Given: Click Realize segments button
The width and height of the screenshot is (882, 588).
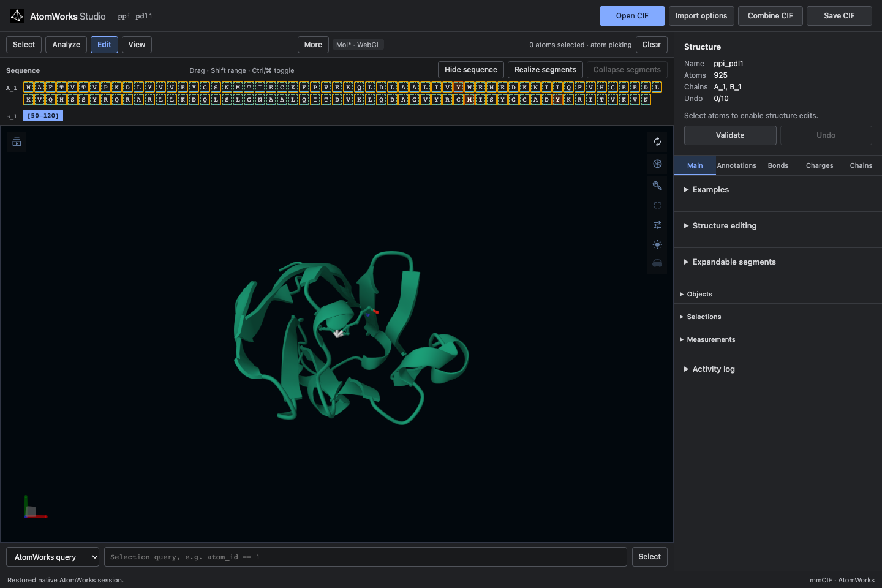Looking at the screenshot, I should pyautogui.click(x=545, y=70).
